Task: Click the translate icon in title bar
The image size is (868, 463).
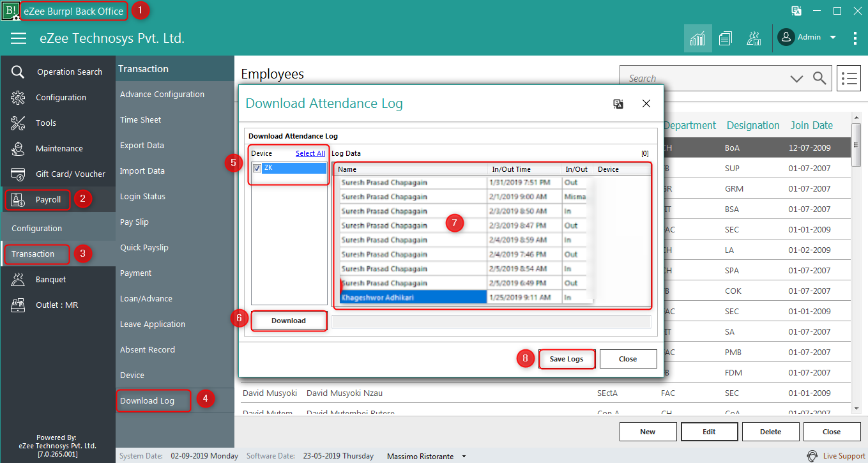Action: 796,11
